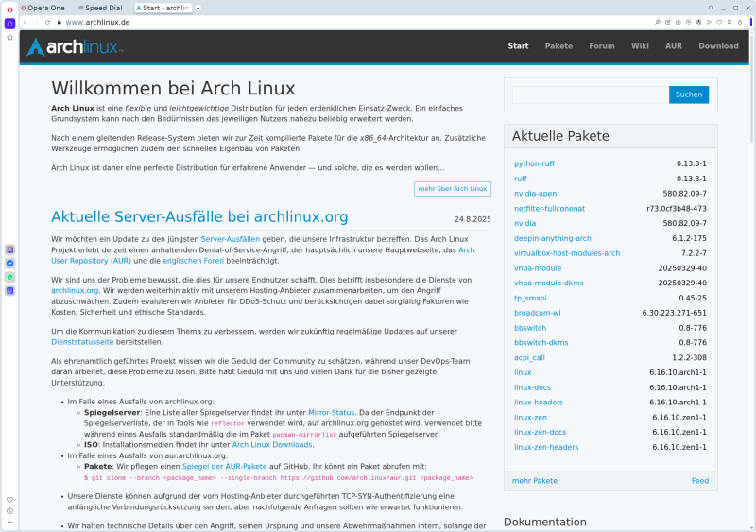
Task: Open the Aria AI sidebar icon
Action: tap(9, 249)
